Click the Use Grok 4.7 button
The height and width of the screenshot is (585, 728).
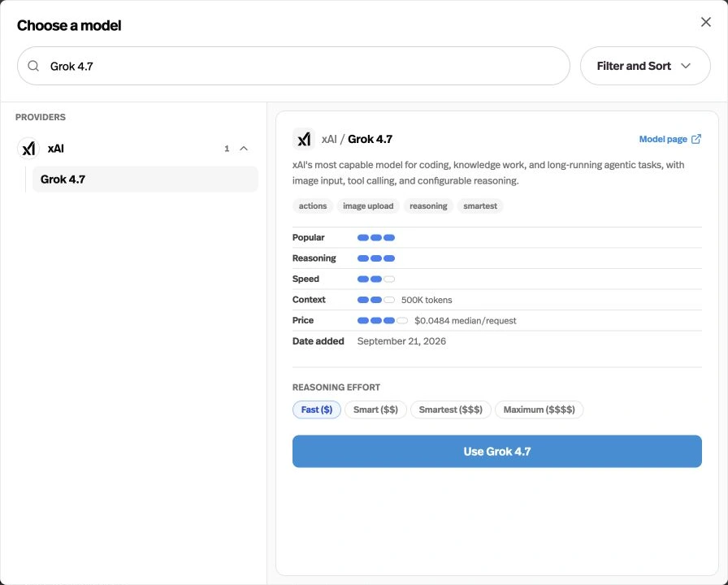coord(496,451)
